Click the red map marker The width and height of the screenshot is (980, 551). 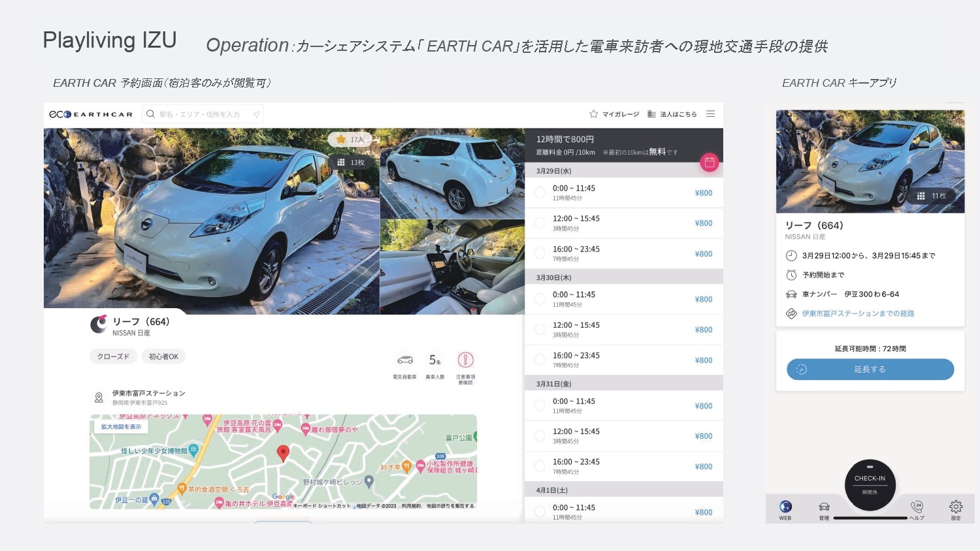coord(283,453)
